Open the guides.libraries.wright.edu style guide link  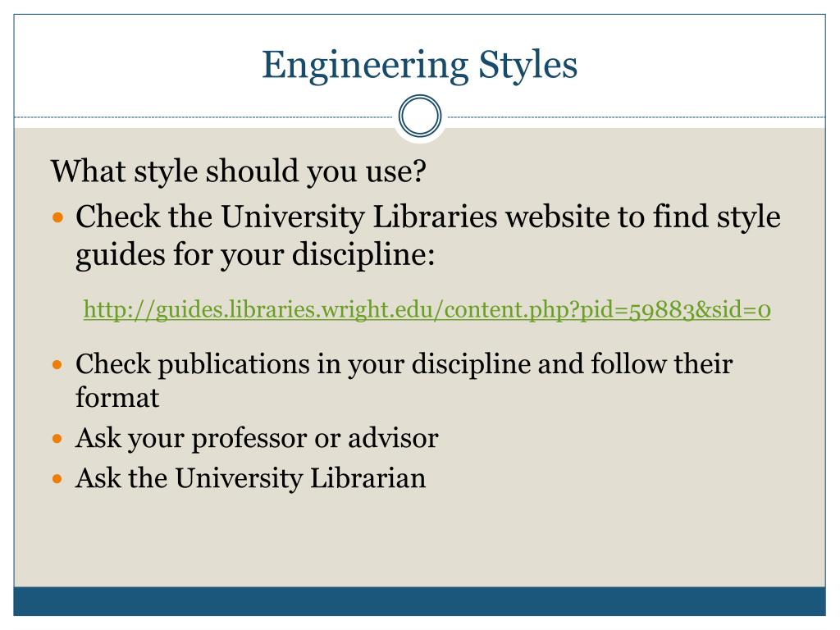[x=427, y=310]
